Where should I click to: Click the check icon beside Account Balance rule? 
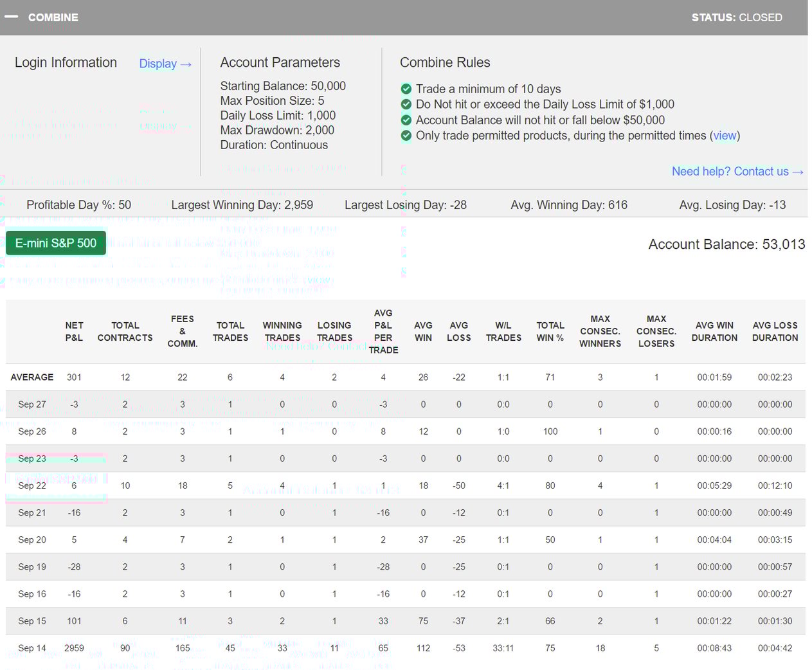pyautogui.click(x=406, y=120)
